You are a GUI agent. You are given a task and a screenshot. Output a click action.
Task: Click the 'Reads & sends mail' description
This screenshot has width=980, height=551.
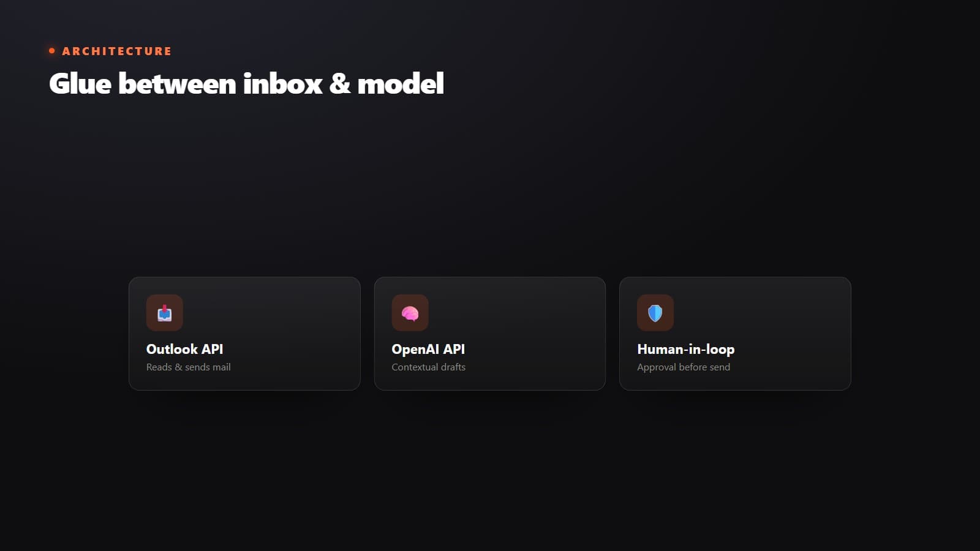point(189,367)
